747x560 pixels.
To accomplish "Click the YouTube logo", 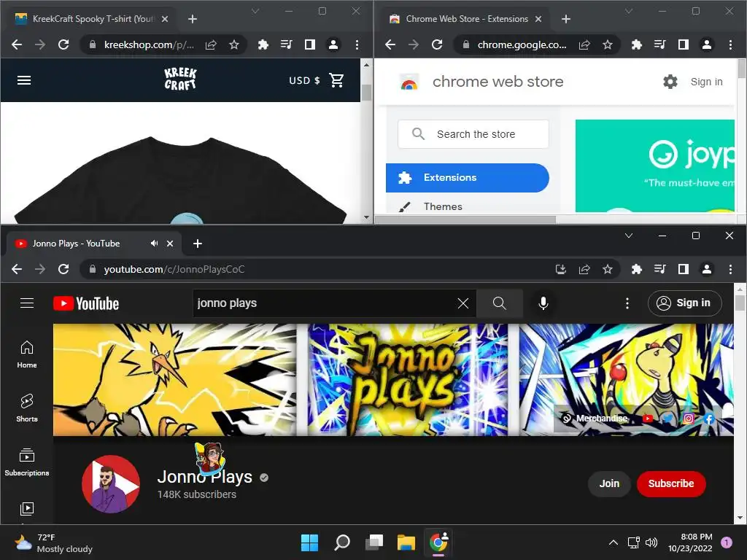I will (86, 304).
